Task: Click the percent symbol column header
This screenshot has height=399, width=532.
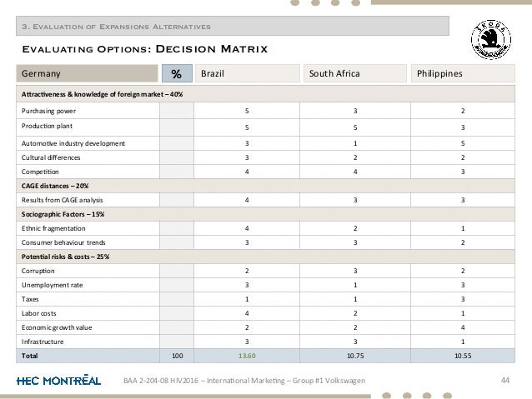Action: tap(173, 72)
